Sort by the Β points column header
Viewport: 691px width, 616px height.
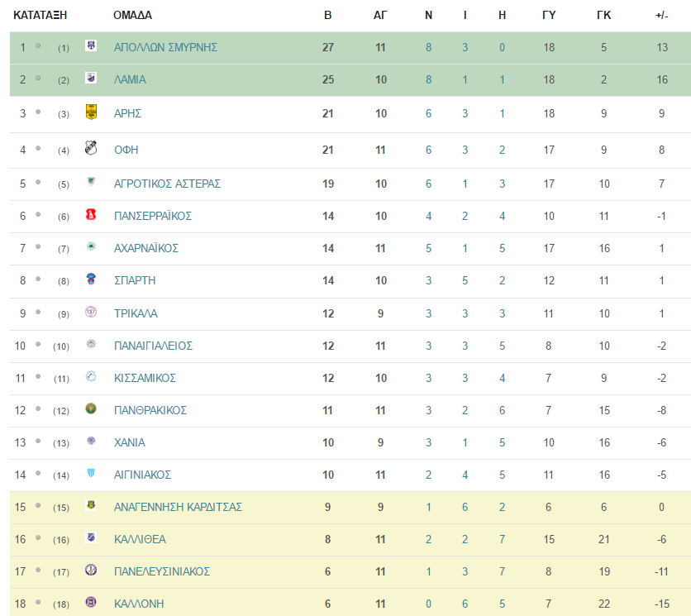[328, 16]
